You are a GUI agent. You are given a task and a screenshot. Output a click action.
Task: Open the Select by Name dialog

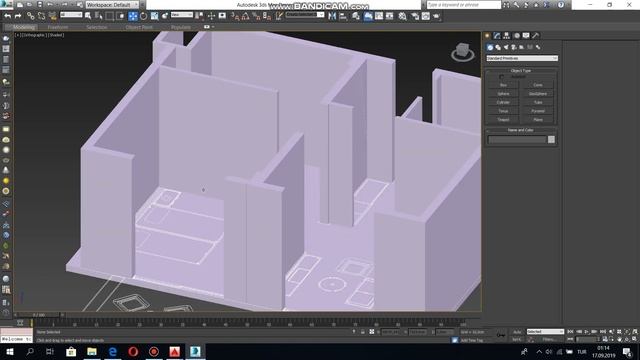(x=99, y=16)
